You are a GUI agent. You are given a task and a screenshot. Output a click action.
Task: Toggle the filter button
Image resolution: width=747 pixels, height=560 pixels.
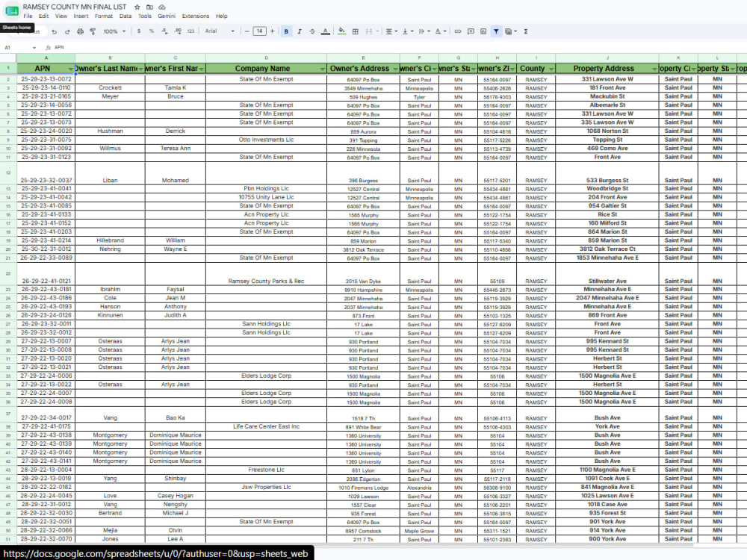pyautogui.click(x=496, y=31)
